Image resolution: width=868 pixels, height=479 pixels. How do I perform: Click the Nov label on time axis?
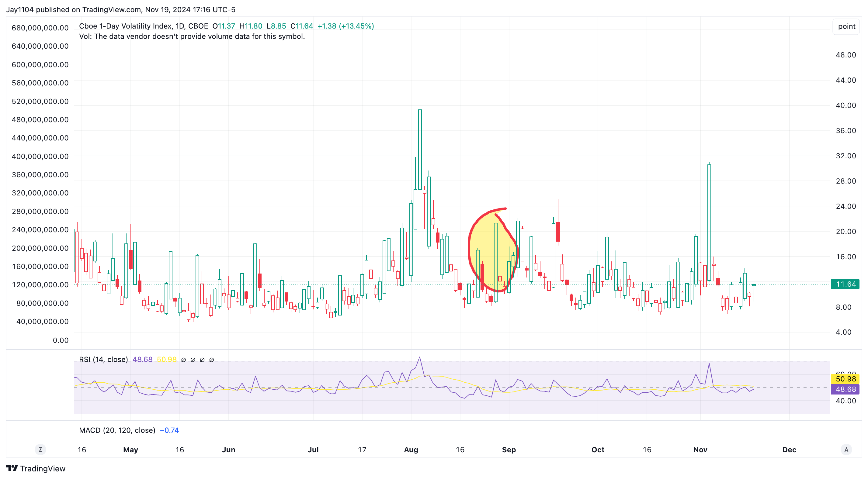(x=700, y=450)
